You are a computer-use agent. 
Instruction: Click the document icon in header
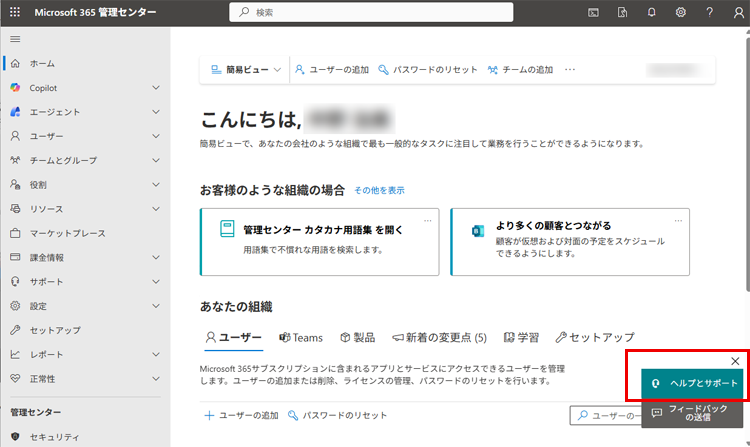[622, 12]
